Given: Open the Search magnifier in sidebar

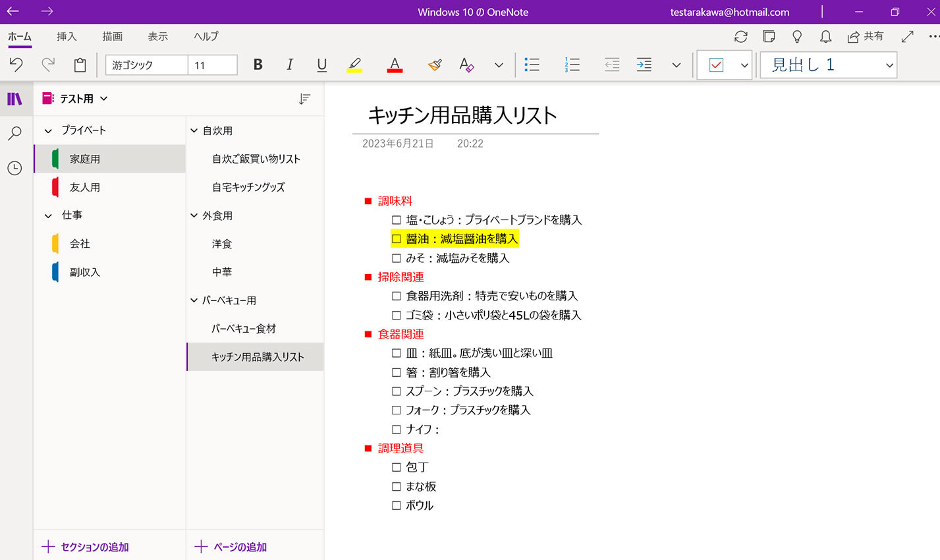Looking at the screenshot, I should pyautogui.click(x=14, y=134).
